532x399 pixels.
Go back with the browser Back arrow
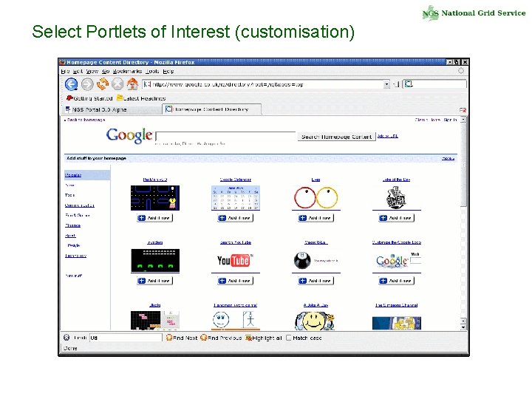point(71,84)
